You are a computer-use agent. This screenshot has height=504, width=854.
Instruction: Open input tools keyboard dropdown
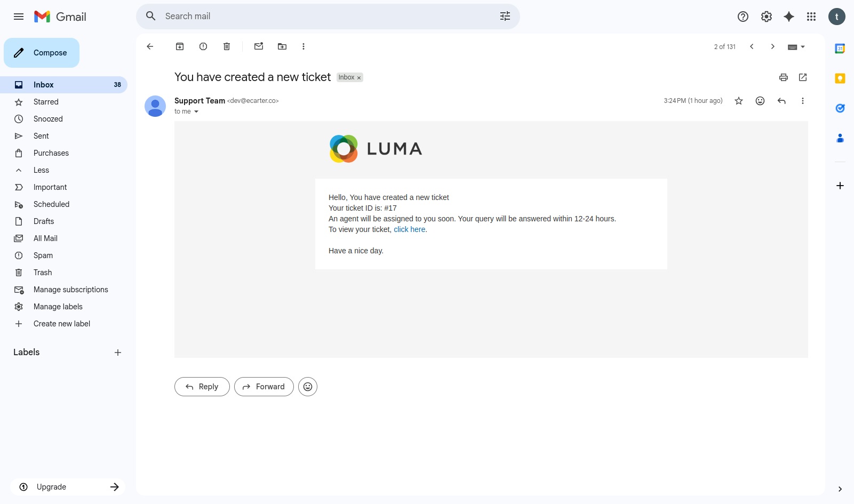796,47
